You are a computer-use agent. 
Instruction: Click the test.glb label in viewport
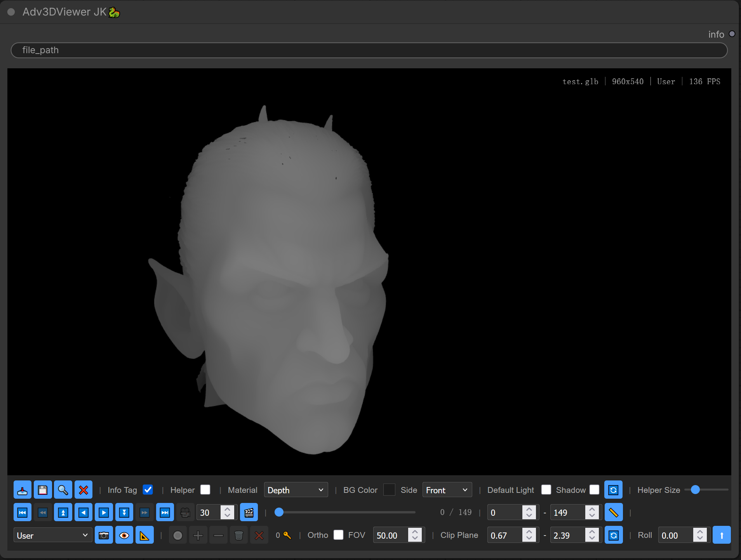pos(580,81)
